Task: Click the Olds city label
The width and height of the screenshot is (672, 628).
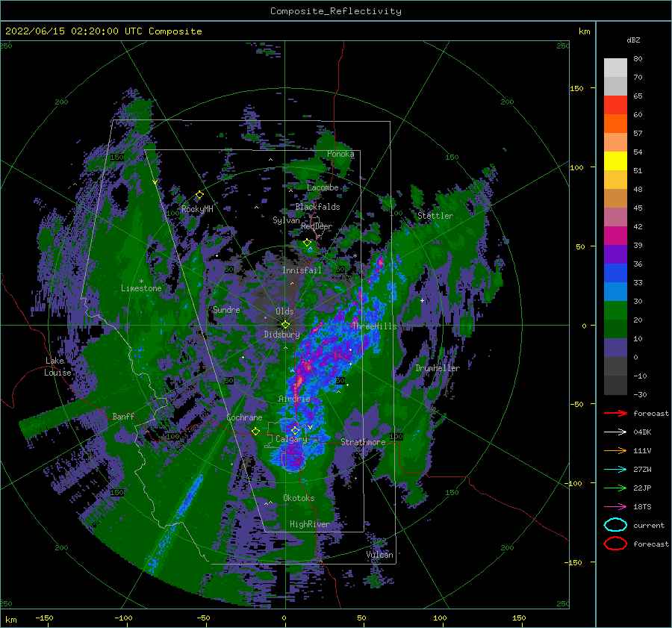Action: (x=284, y=311)
